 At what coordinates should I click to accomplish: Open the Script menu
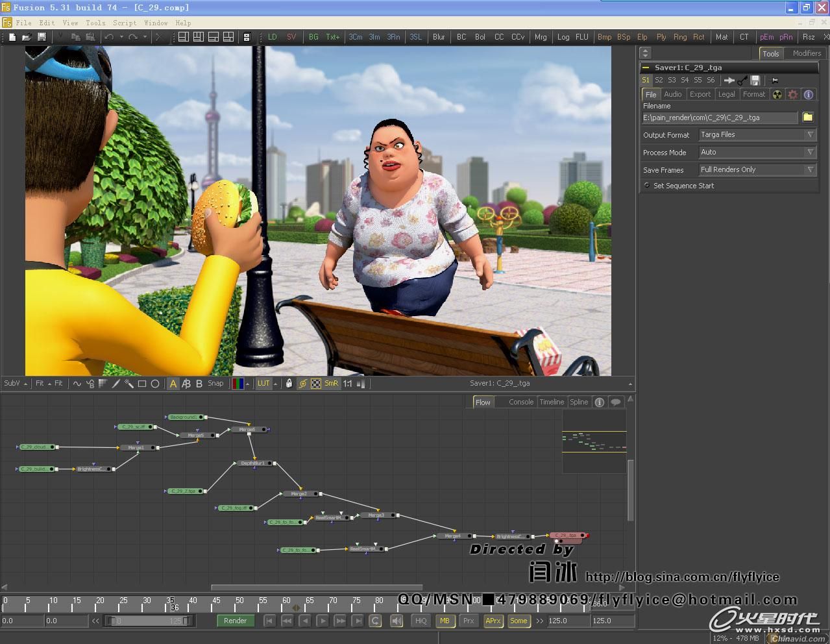(x=125, y=23)
